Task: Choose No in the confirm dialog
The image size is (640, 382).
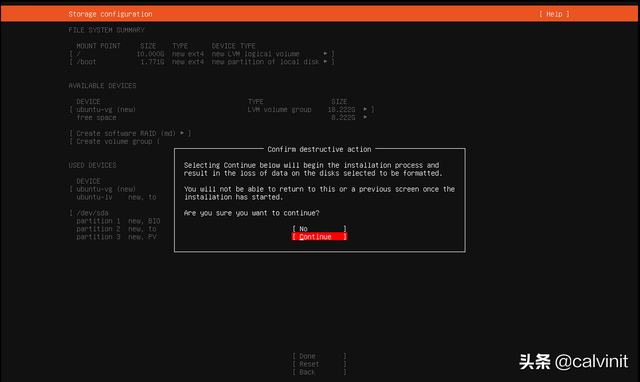Action: click(x=319, y=229)
